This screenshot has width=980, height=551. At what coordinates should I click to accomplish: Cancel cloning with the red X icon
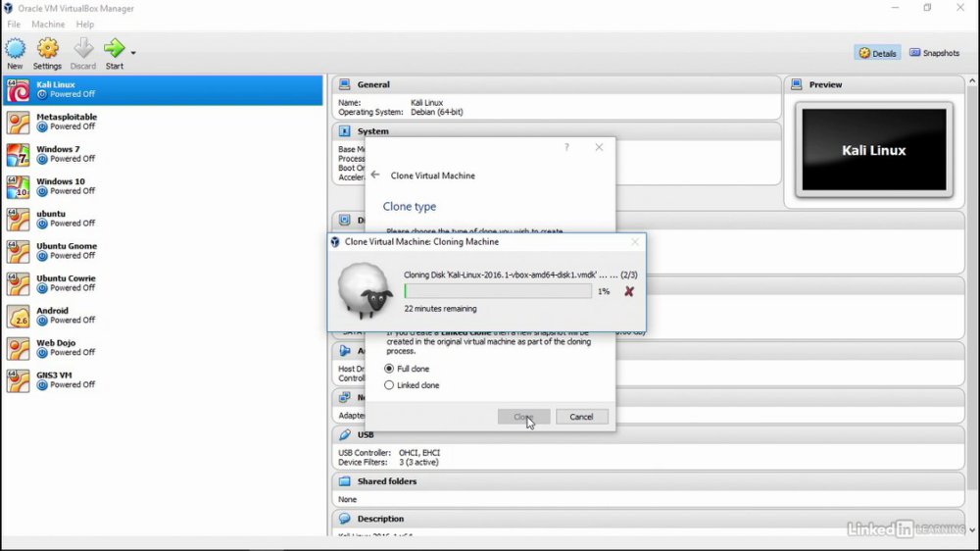(x=629, y=291)
